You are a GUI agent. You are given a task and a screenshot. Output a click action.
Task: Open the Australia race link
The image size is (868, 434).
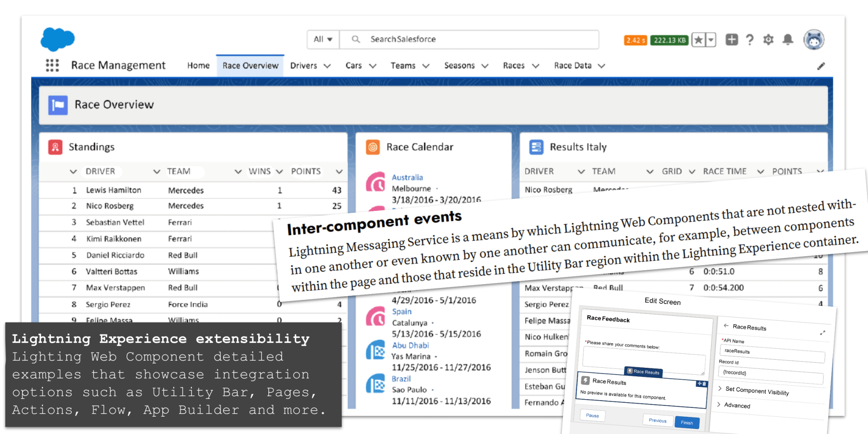tap(407, 177)
